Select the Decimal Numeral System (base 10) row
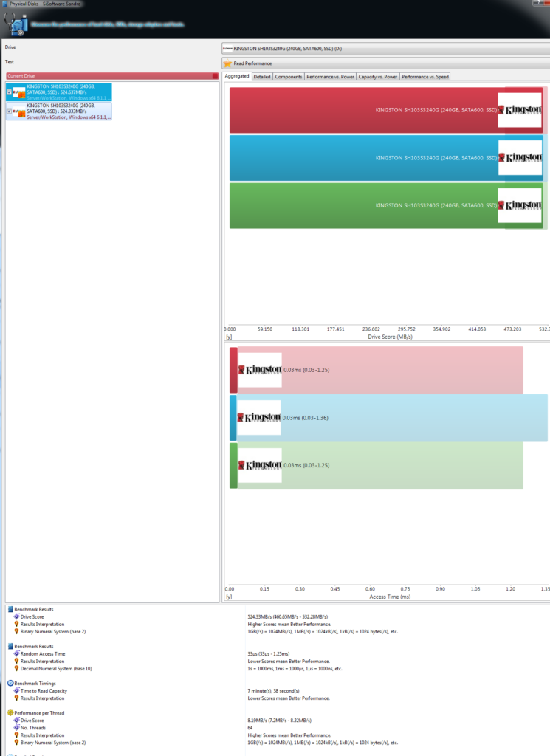 click(x=56, y=668)
